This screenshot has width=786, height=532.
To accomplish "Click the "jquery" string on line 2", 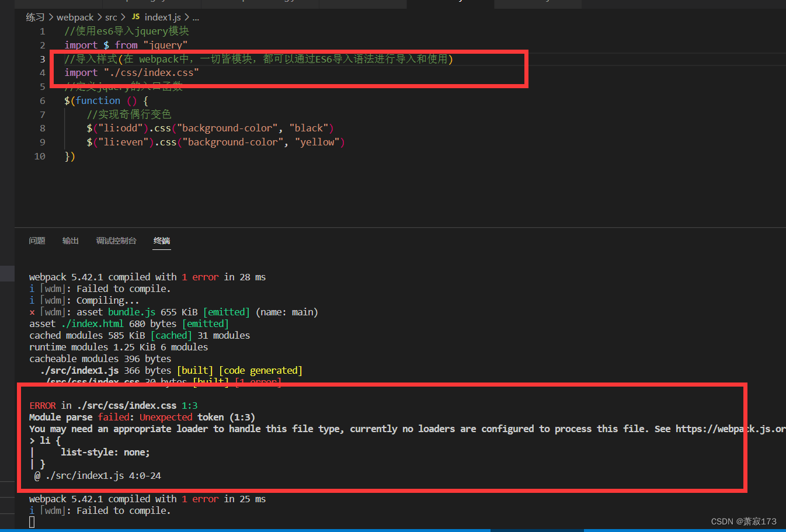I will pos(165,45).
